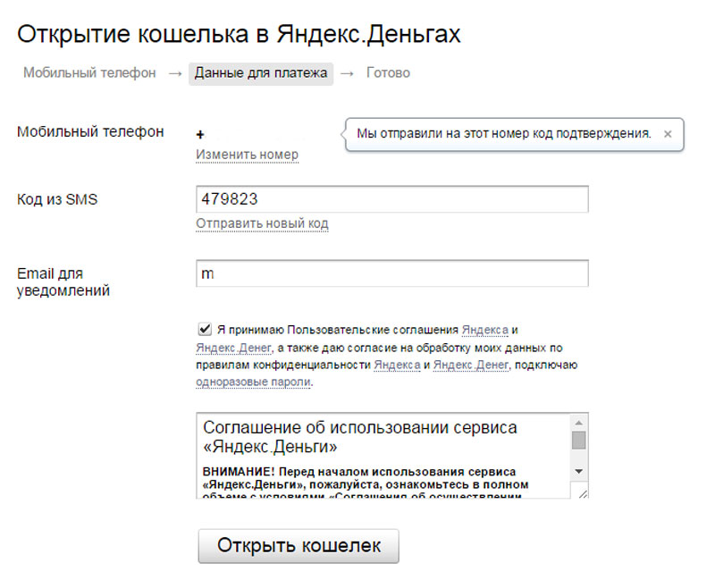Click scroll down arrow in agreement box
Viewport: 715px width, 588px height.
point(578,471)
